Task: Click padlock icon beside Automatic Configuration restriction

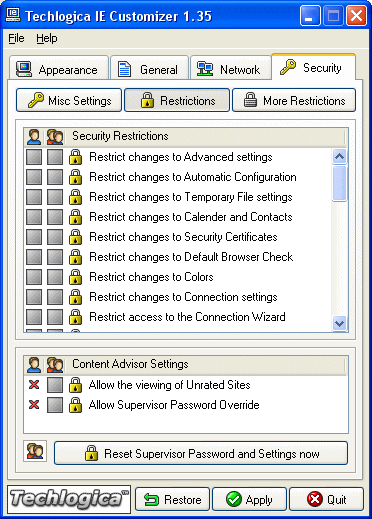Action: click(x=75, y=177)
